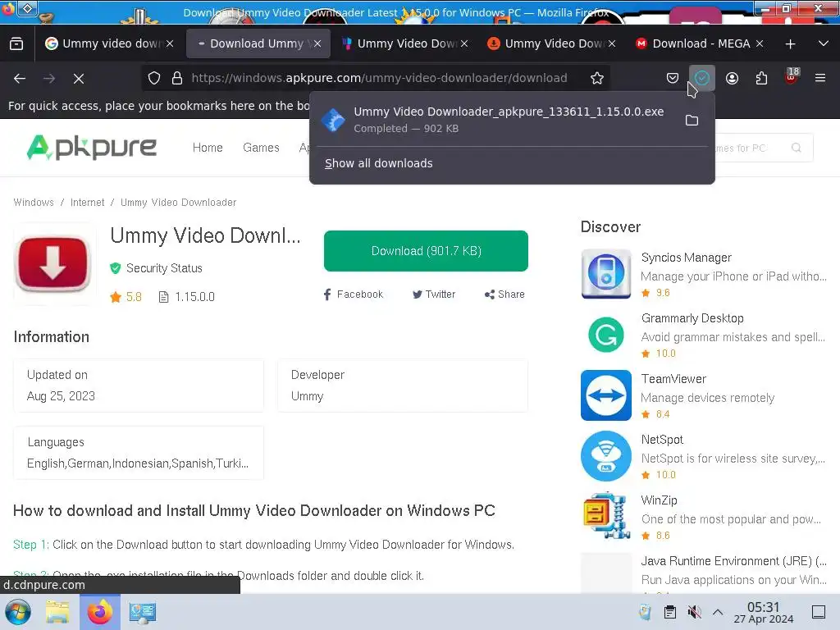Toggle the Firefox downloads panel button
This screenshot has height=630, width=840.
click(702, 78)
